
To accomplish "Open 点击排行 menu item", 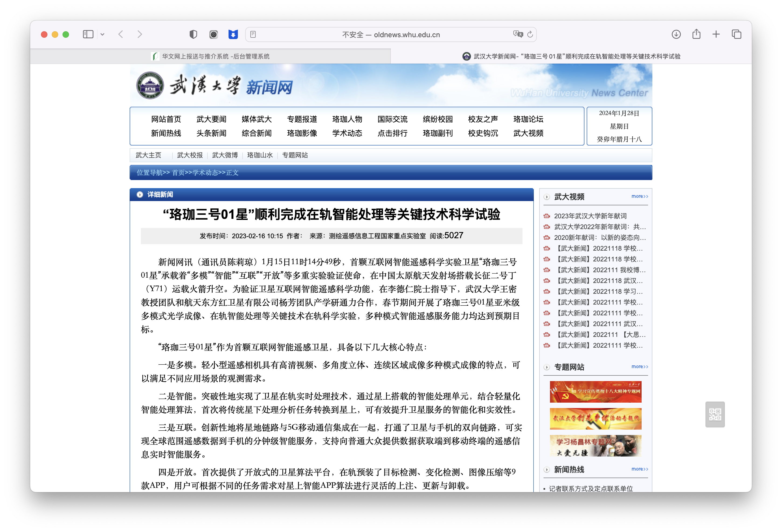I will pyautogui.click(x=392, y=133).
